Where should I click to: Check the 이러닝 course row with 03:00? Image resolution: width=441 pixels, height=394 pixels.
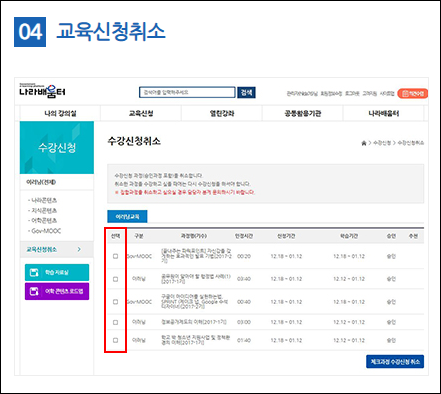click(x=115, y=322)
